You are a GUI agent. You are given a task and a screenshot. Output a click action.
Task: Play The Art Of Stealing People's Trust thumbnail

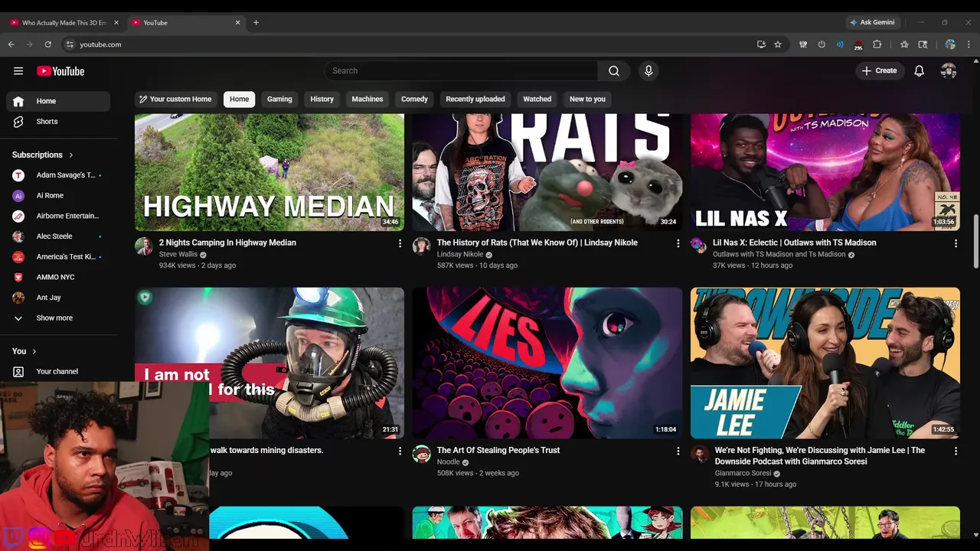click(x=547, y=363)
